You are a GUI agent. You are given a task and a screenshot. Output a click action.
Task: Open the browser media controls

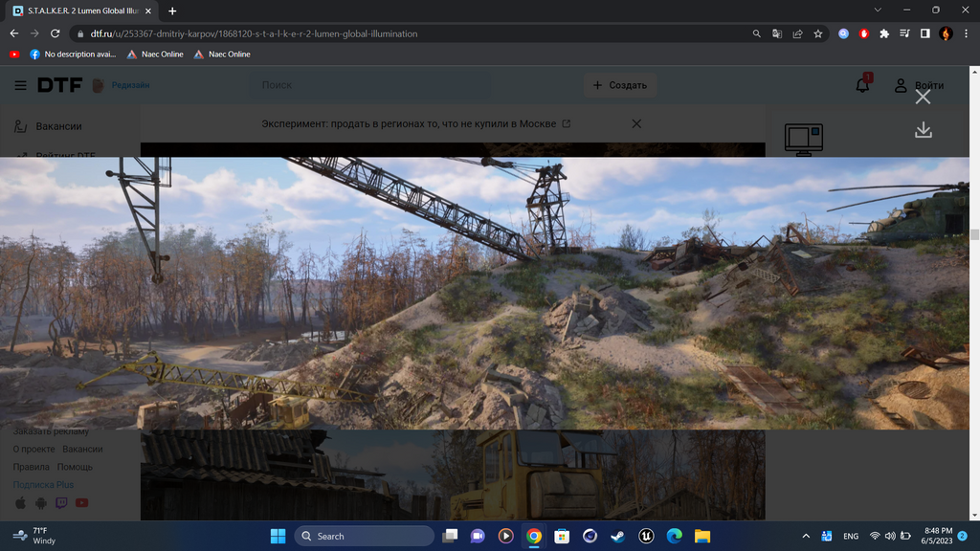click(x=904, y=33)
